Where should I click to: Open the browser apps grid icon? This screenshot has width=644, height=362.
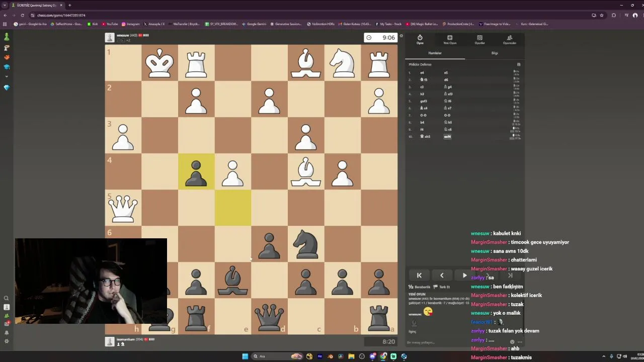5,24
